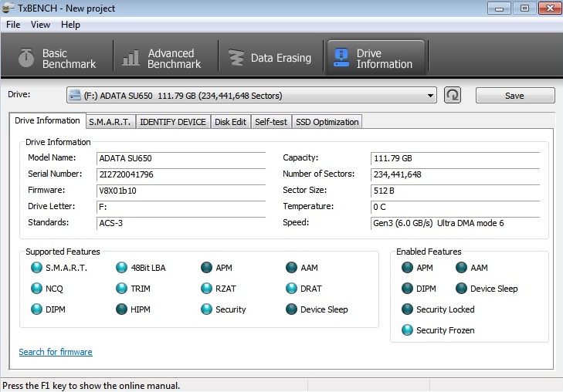Minimize the TxBENCH window

(499, 8)
